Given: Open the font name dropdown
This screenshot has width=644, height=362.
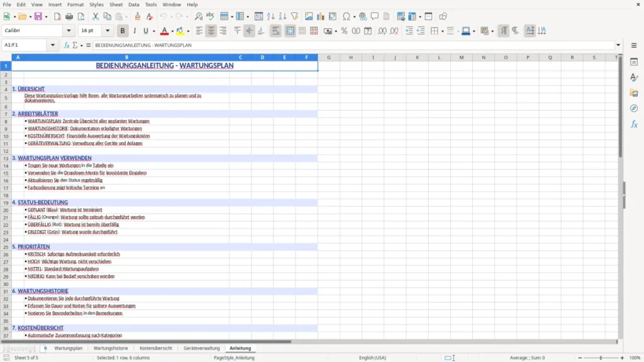Looking at the screenshot, I should coord(69,30).
